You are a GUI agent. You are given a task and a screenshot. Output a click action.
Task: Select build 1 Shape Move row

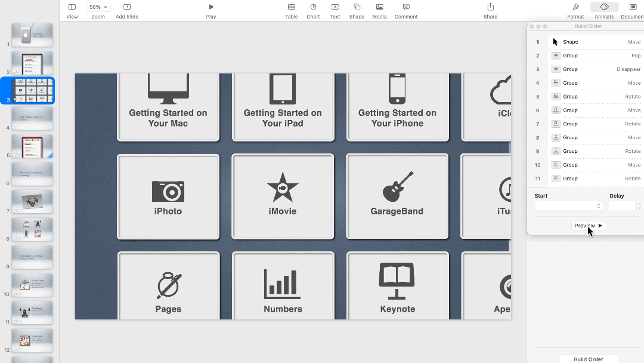pyautogui.click(x=596, y=42)
